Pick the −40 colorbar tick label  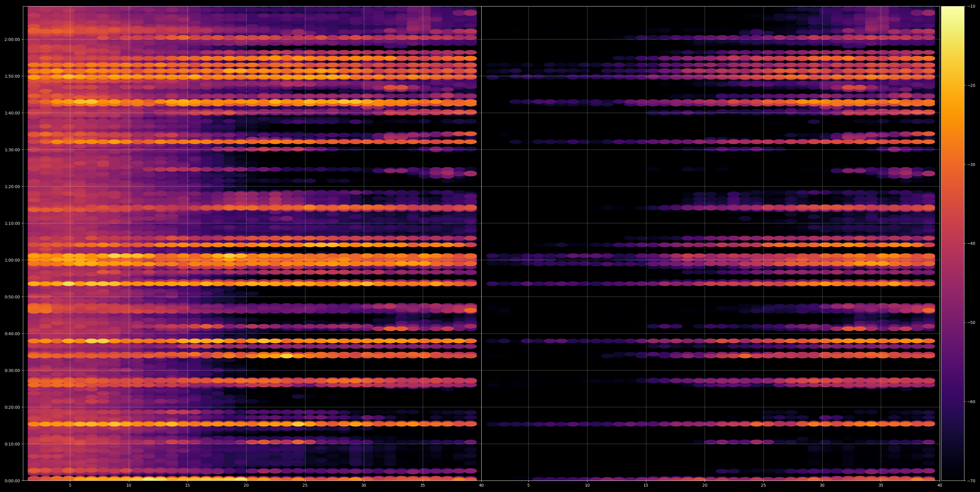pyautogui.click(x=971, y=244)
